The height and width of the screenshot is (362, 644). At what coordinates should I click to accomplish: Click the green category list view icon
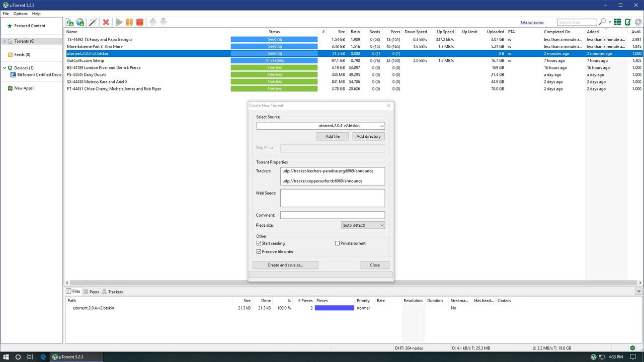point(617,22)
